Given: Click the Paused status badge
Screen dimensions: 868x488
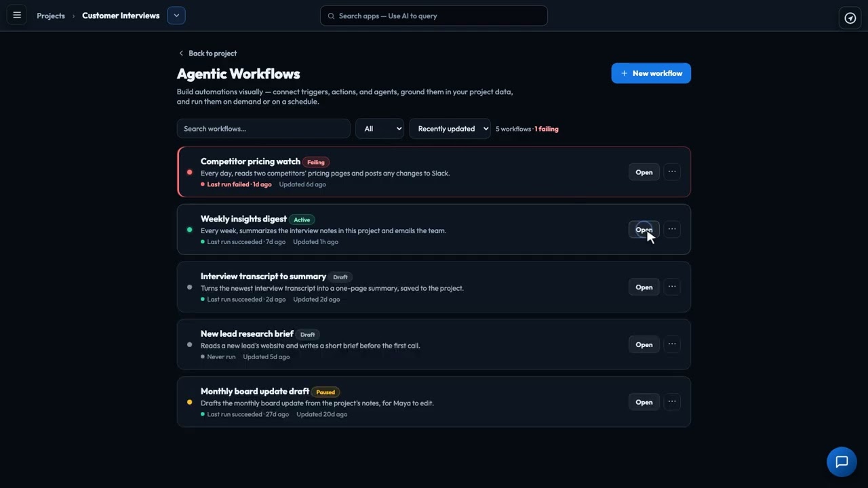Looking at the screenshot, I should [325, 392].
